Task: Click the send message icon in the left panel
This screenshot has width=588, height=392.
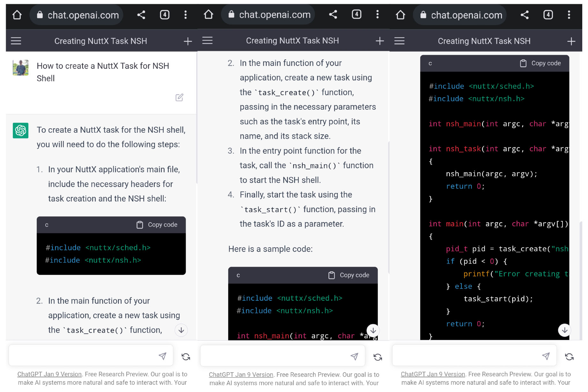Action: [162, 356]
